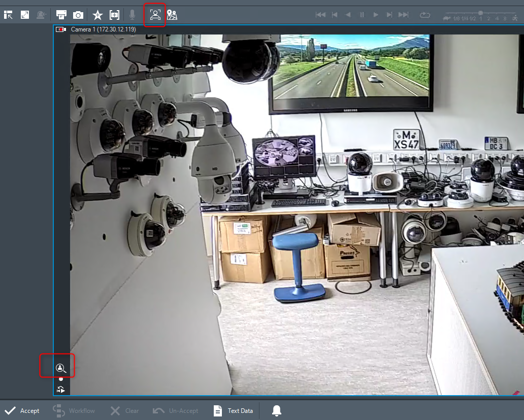Click the person search magnifier icon in the image pane
This screenshot has width=524, height=420.
pyautogui.click(x=61, y=368)
